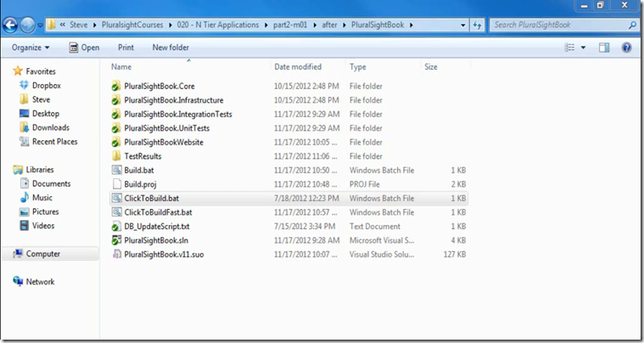Expand breadcrumb arrow after Steve

point(94,25)
